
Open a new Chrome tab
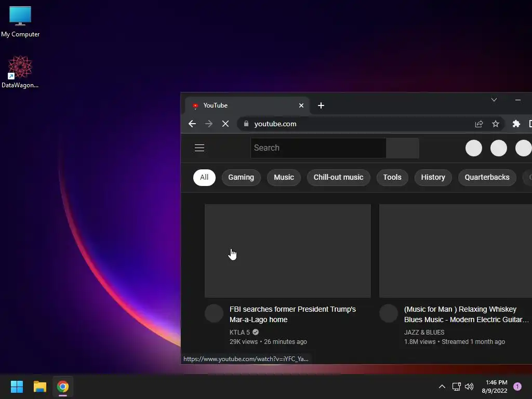point(321,105)
